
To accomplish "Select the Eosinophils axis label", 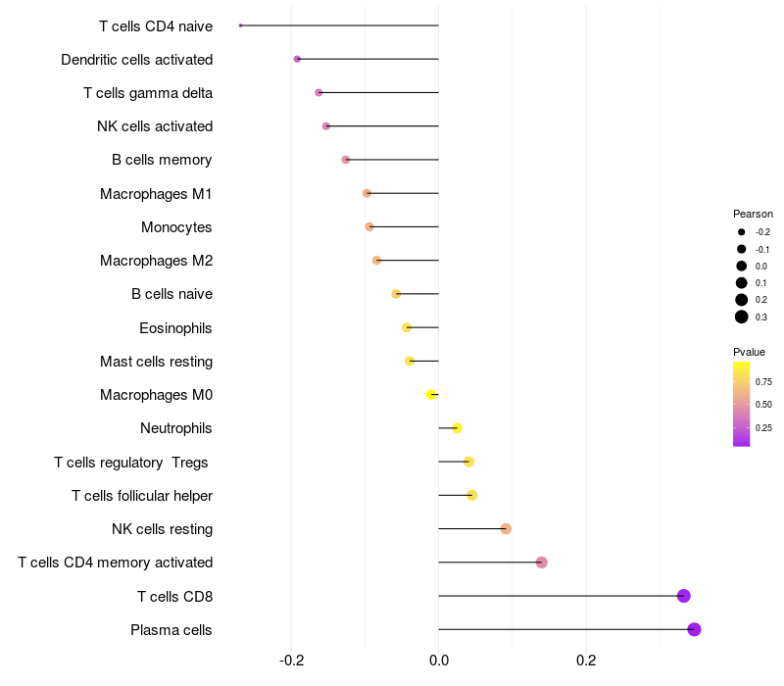I will click(x=176, y=327).
